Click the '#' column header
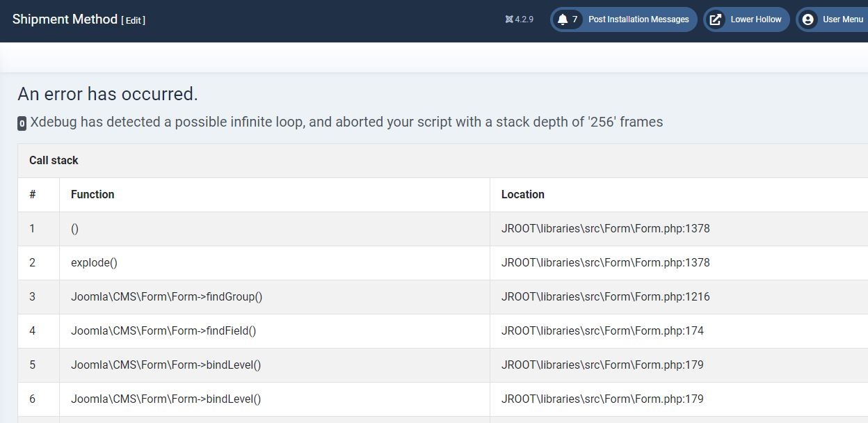Image resolution: width=868 pixels, height=423 pixels. pos(33,194)
